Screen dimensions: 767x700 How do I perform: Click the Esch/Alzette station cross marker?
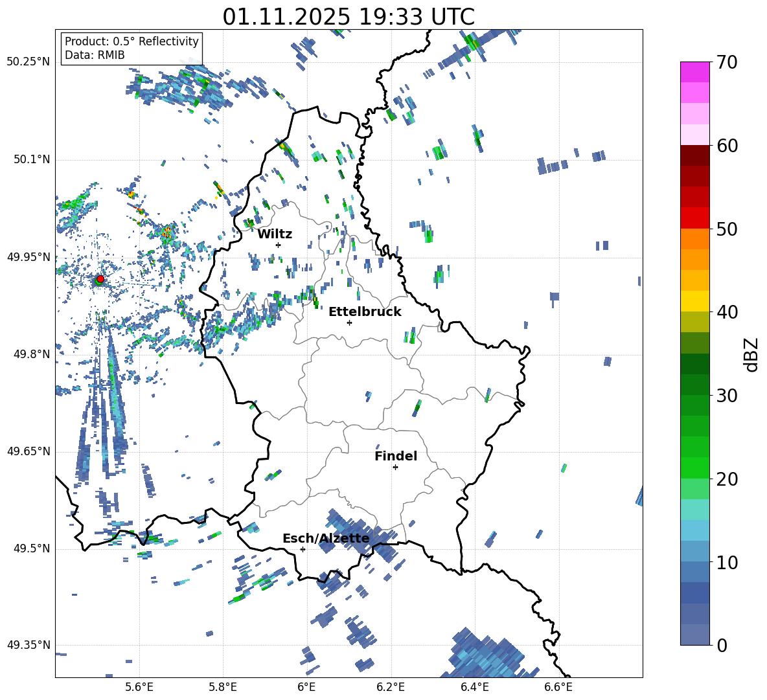click(x=303, y=549)
